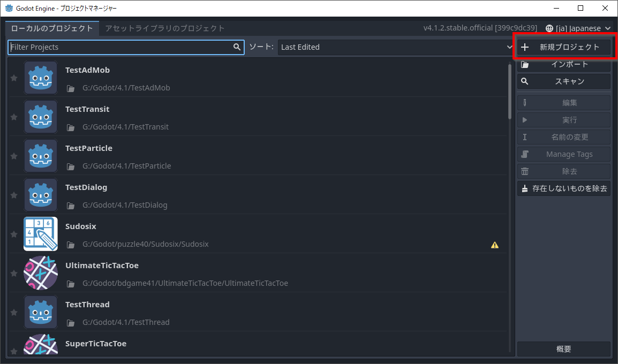Select the TestDialog Godot project icon

point(41,195)
